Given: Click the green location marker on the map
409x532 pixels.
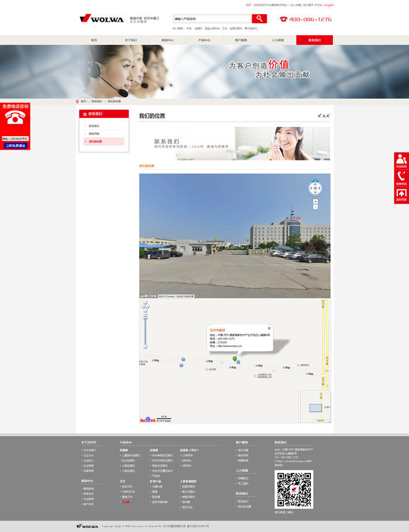Looking at the screenshot, I should (235, 358).
